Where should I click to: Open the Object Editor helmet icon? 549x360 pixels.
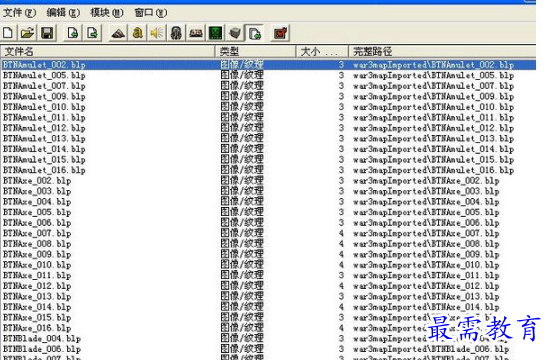tap(176, 33)
